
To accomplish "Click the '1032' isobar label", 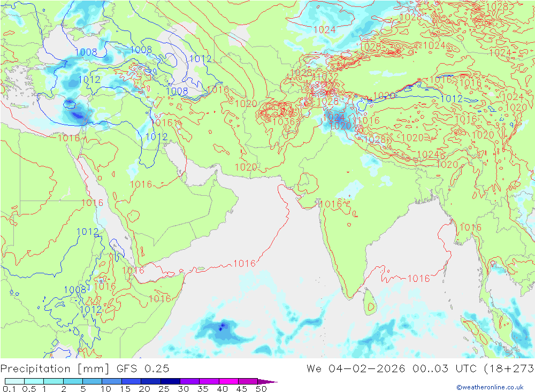I will click(327, 77).
